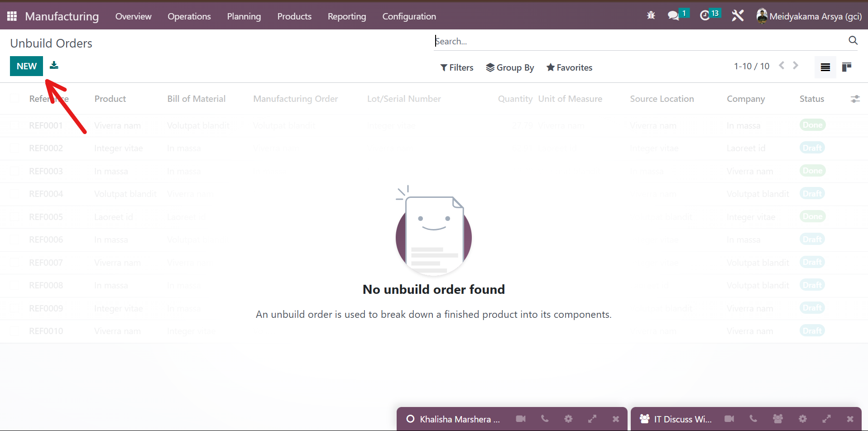Click the debug bug icon
The image size is (868, 431).
coord(651,16)
